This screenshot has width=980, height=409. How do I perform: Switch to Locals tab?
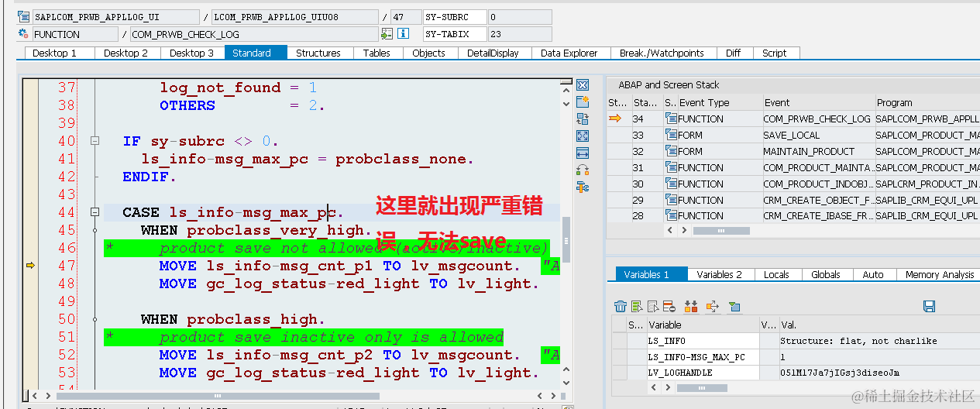776,274
